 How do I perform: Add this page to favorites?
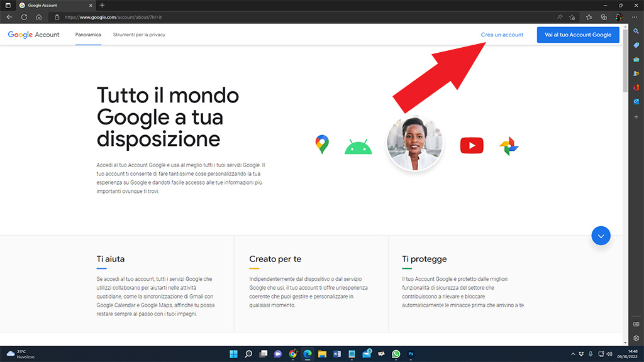click(572, 17)
